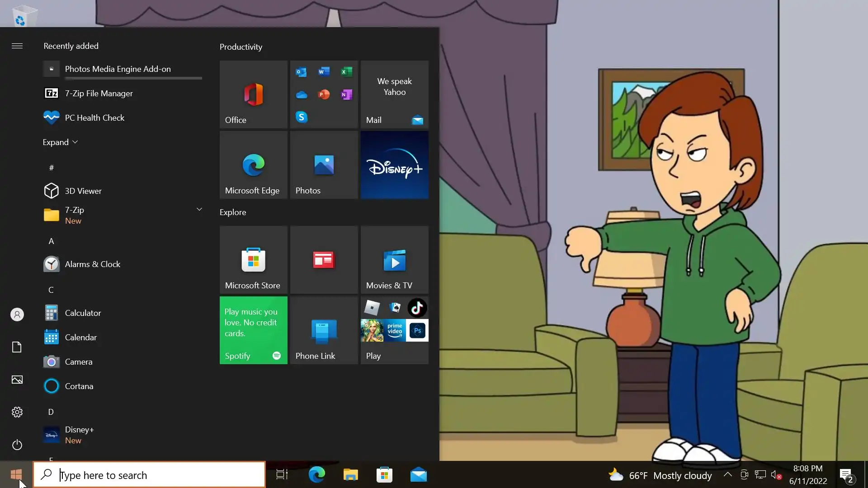Open PC Health Check app
This screenshot has height=488, width=868.
[x=94, y=118]
